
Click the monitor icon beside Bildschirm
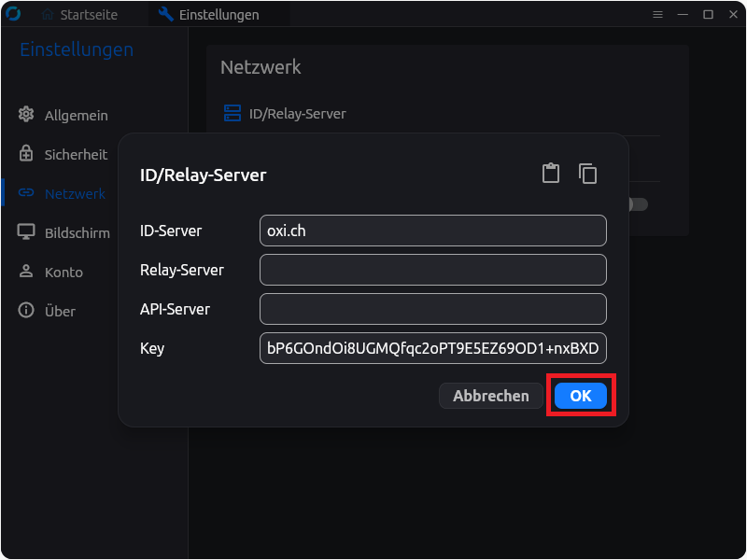(26, 232)
